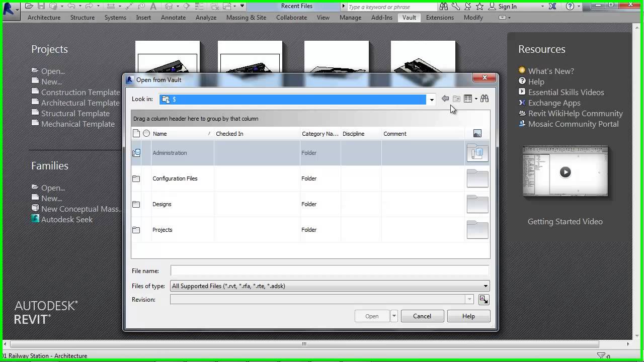Screen dimensions: 644x362
Task: Click the Comment column header
Action: click(423, 134)
